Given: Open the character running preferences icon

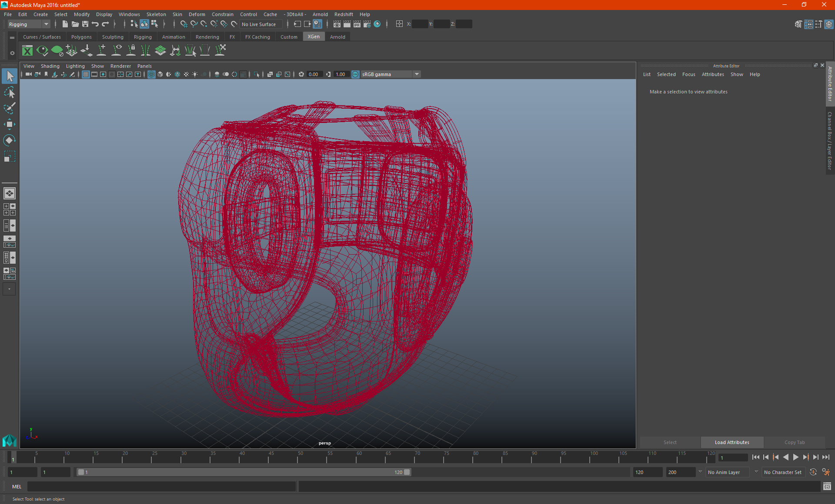Looking at the screenshot, I should coord(826,472).
